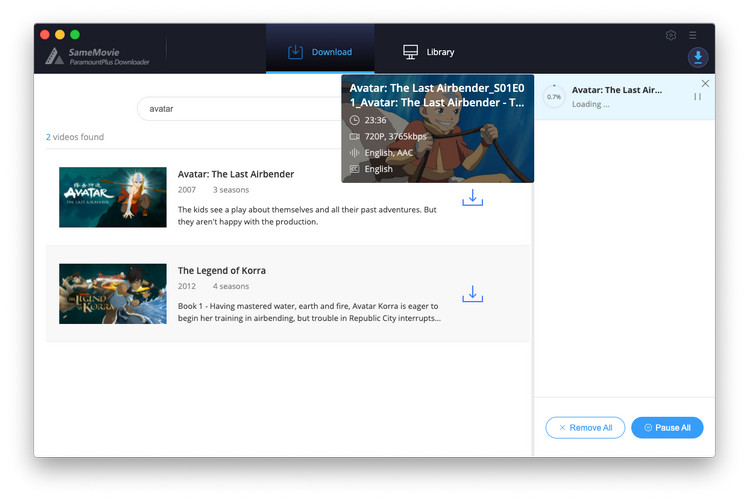The width and height of the screenshot is (749, 502).
Task: Click the Pause All button
Action: click(x=667, y=427)
